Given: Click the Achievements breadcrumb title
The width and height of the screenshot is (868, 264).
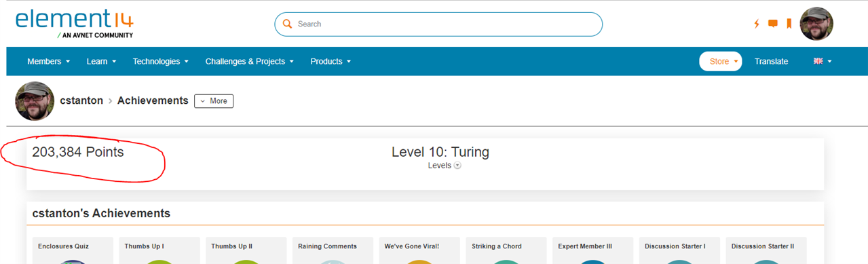Looking at the screenshot, I should (x=153, y=100).
